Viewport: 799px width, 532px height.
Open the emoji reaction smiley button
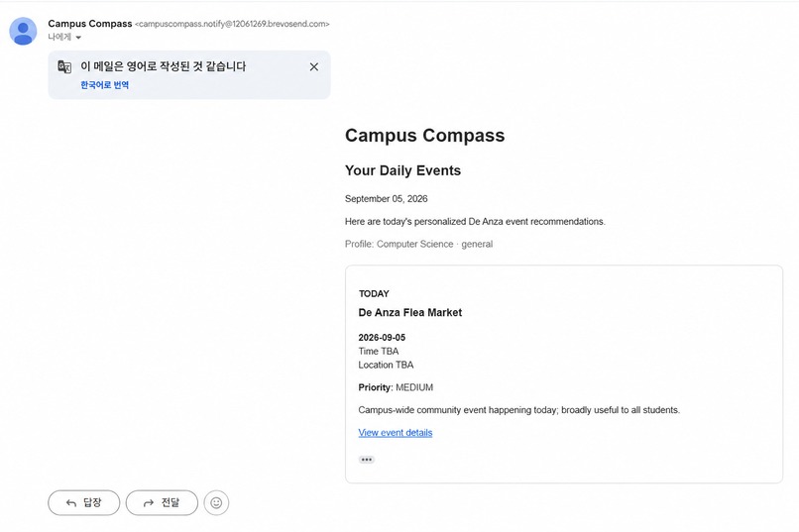[216, 503]
